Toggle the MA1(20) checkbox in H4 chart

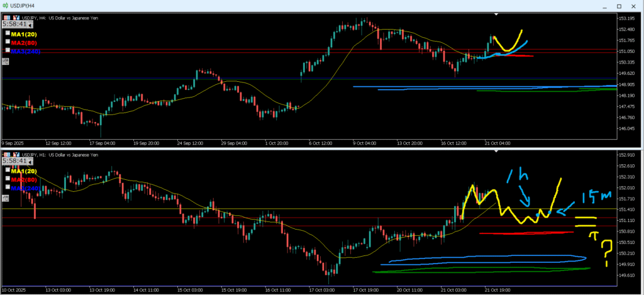[8, 33]
